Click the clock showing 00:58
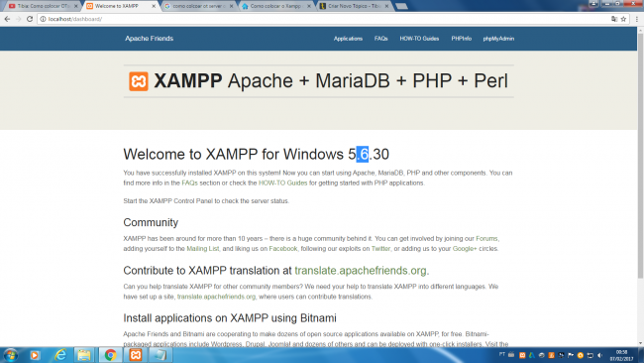Image resolution: width=644 pixels, height=363 pixels. (x=621, y=352)
